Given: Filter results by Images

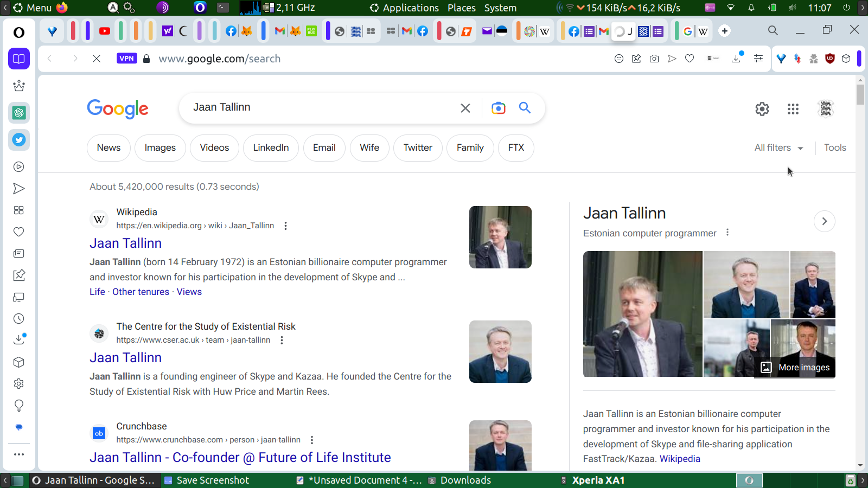Looking at the screenshot, I should [160, 147].
